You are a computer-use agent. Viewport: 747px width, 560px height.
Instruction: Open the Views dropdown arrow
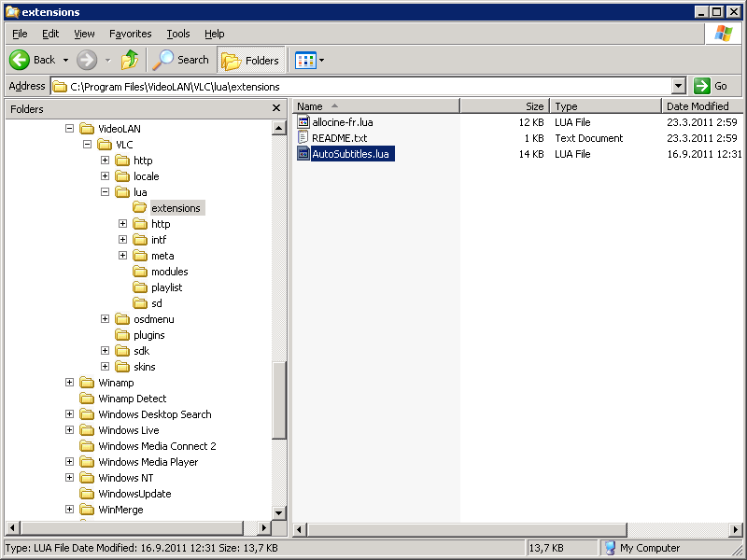321,61
